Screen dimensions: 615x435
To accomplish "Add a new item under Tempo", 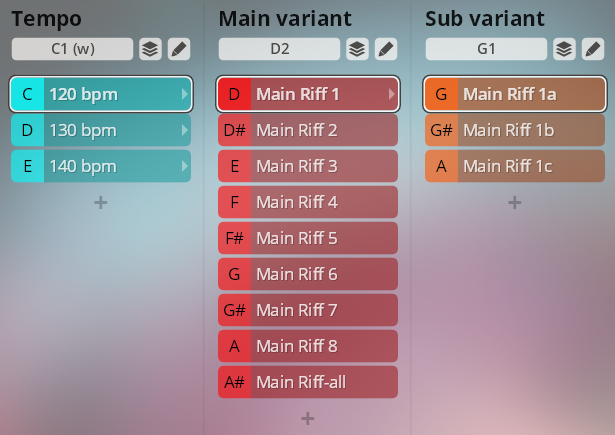I will pos(101,202).
